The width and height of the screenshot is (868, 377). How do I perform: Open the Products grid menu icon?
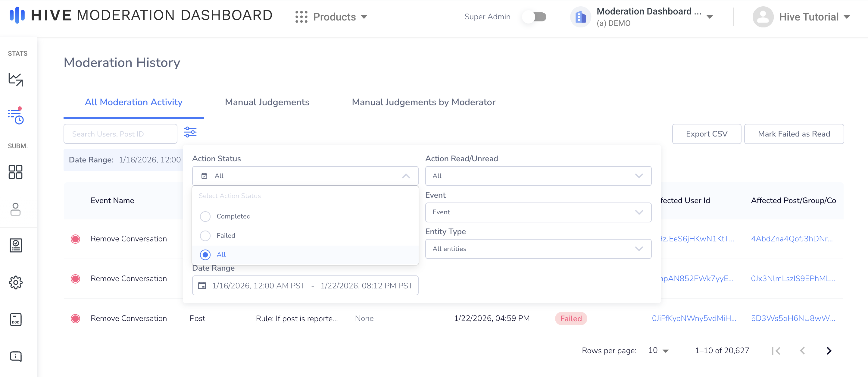click(301, 17)
